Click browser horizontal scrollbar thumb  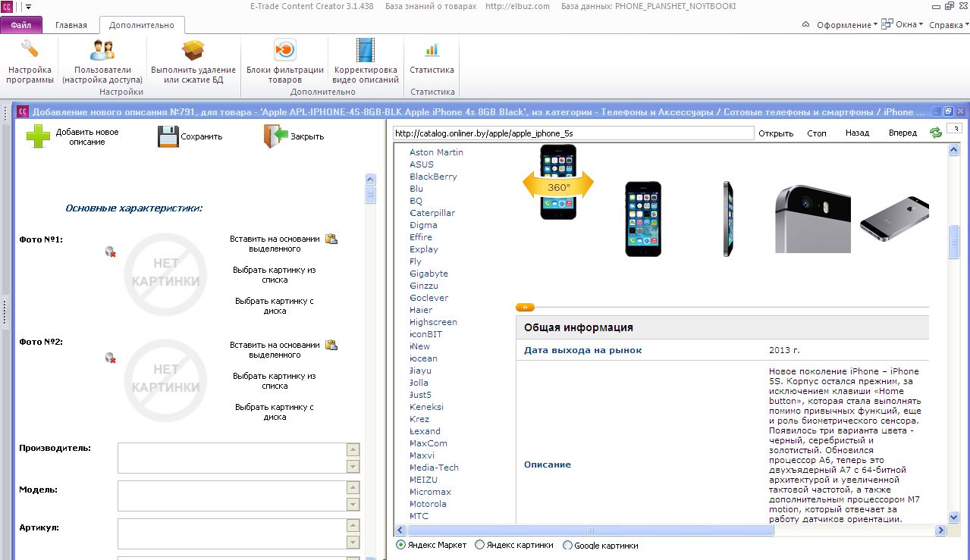pyautogui.click(x=590, y=530)
